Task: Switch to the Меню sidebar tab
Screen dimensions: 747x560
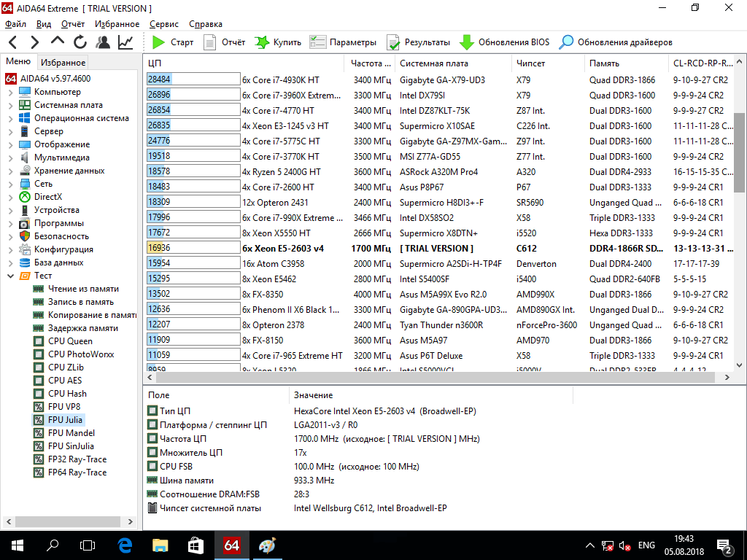Action: (18, 61)
